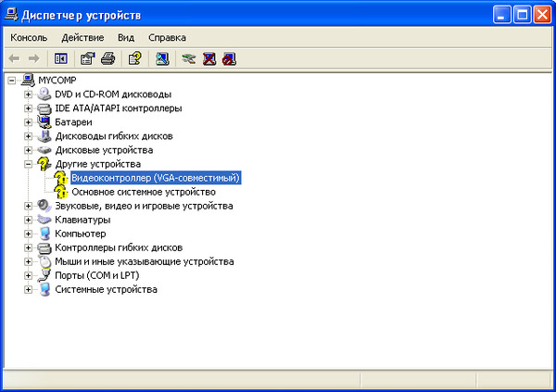The image size is (556, 392).
Task: Select Видеоконтроллер (VGA-совместимый) entry
Action: click(x=156, y=178)
